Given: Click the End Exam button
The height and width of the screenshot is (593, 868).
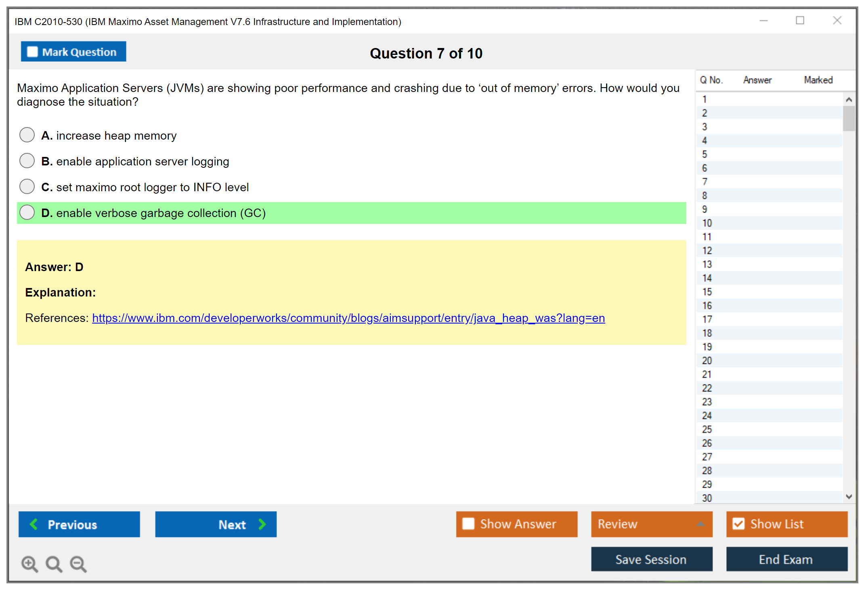Looking at the screenshot, I should point(786,559).
